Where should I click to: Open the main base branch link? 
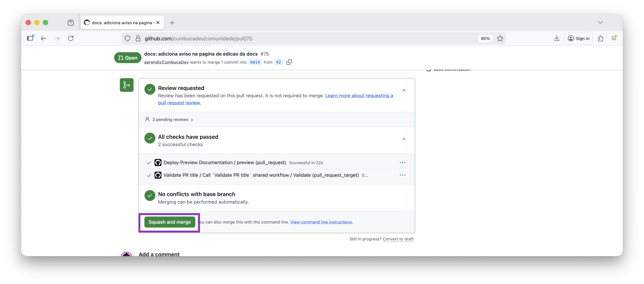[x=255, y=62]
